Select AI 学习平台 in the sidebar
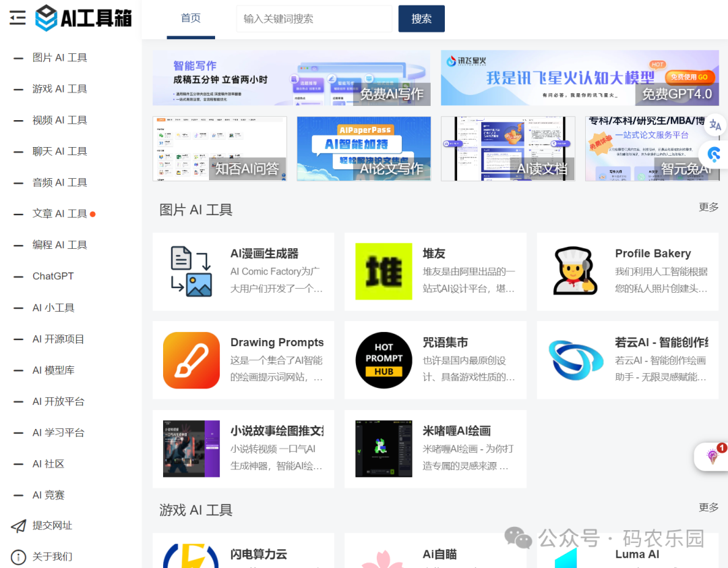The width and height of the screenshot is (728, 568). click(58, 432)
